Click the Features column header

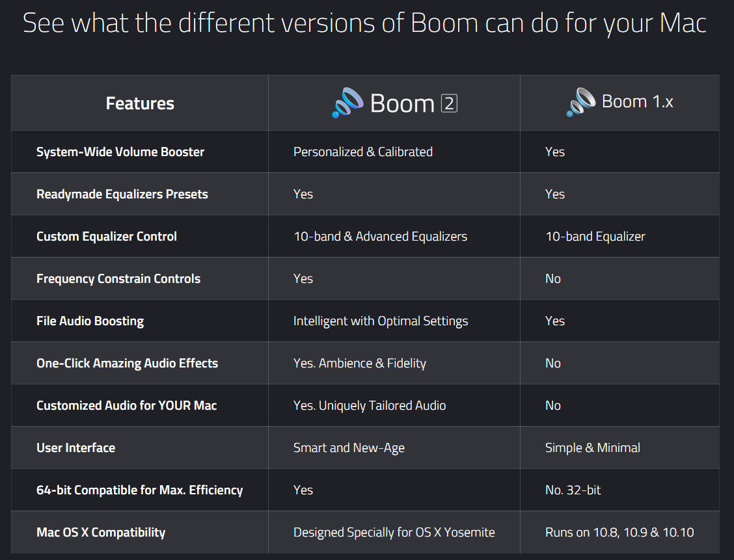[x=140, y=103]
